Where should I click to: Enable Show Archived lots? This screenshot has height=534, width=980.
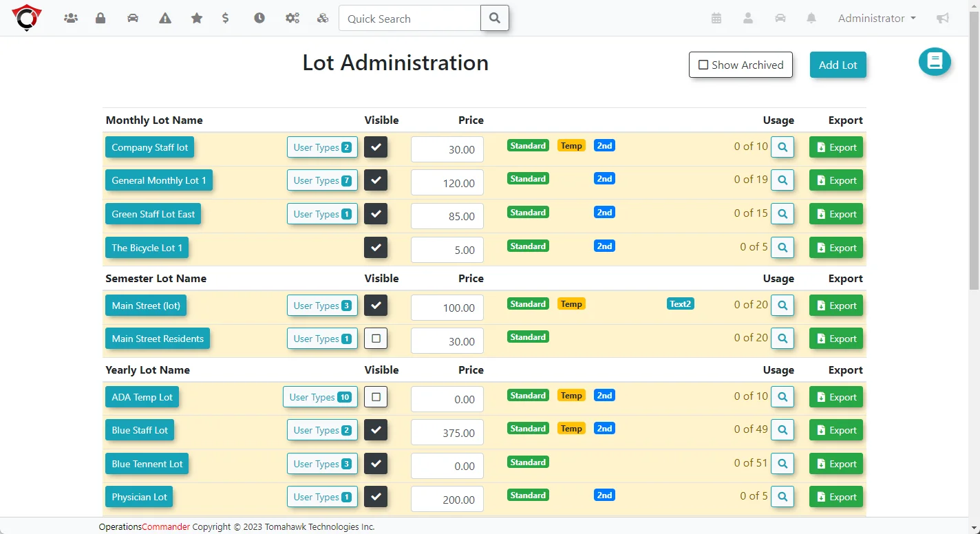(703, 65)
